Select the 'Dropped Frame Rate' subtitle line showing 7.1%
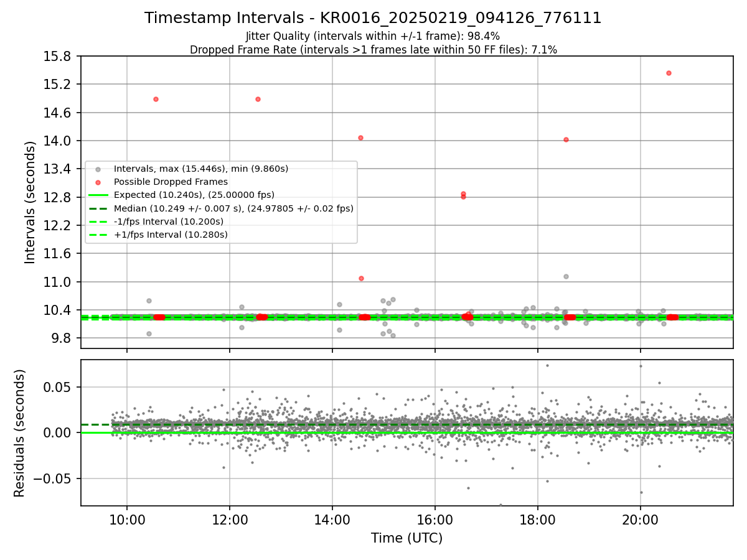 tap(373, 50)
